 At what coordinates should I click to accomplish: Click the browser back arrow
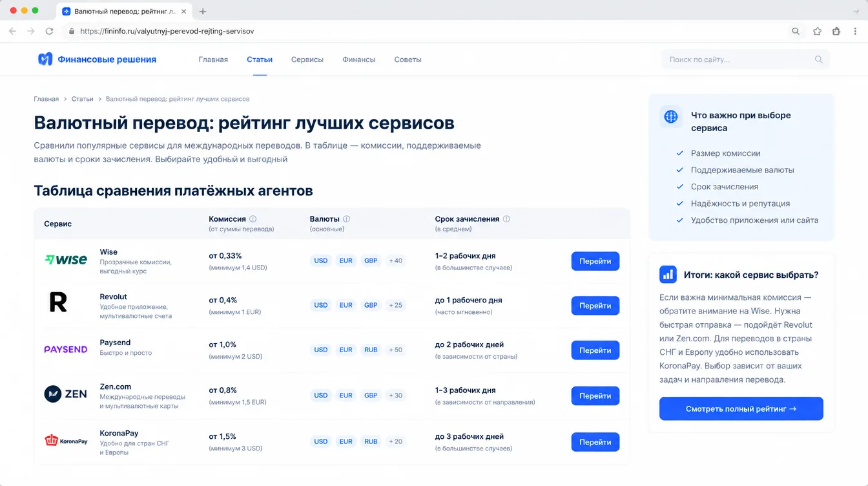(12, 31)
